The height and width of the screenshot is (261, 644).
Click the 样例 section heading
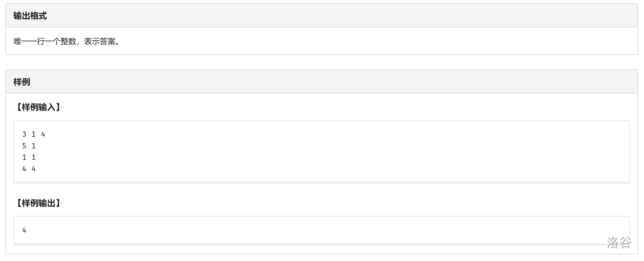[x=21, y=82]
